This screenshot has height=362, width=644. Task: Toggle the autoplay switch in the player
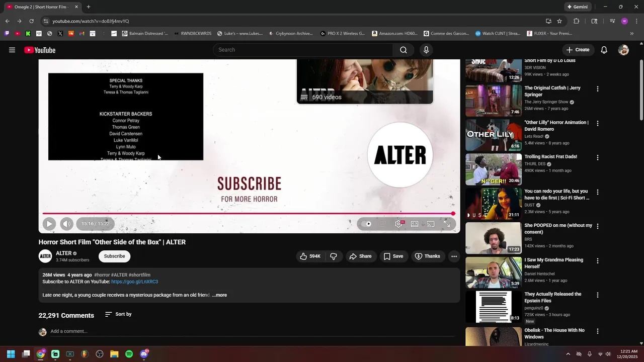pos(366,224)
